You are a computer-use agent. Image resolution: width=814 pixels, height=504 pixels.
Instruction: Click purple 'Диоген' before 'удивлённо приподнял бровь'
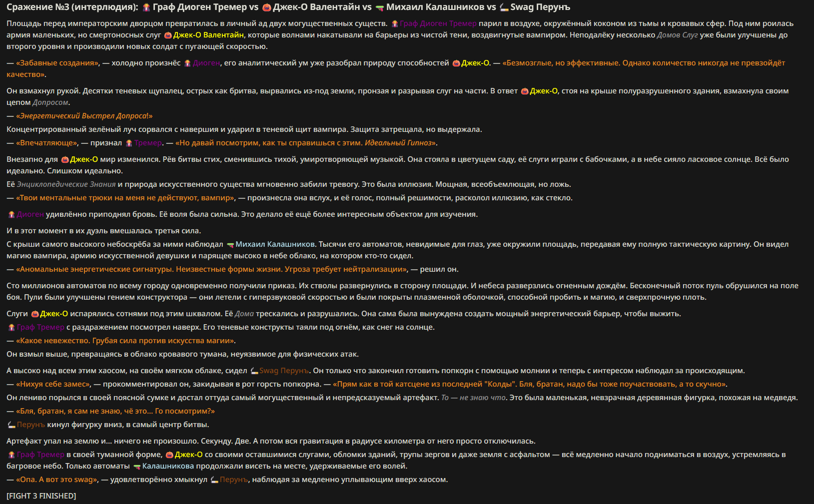30,214
